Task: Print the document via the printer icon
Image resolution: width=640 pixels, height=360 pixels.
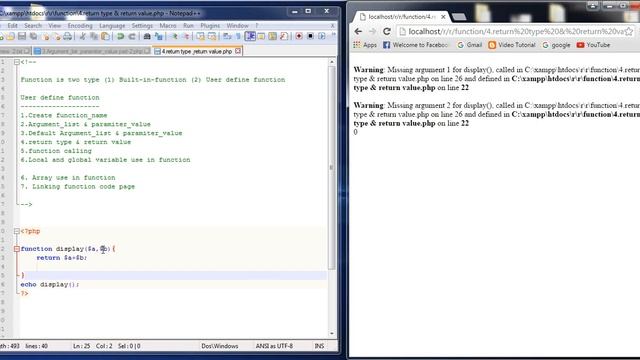Action: click(x=68, y=36)
